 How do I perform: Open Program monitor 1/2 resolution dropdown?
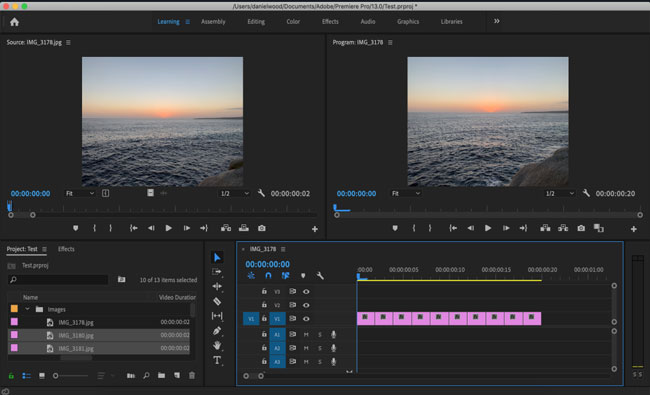[x=560, y=193]
